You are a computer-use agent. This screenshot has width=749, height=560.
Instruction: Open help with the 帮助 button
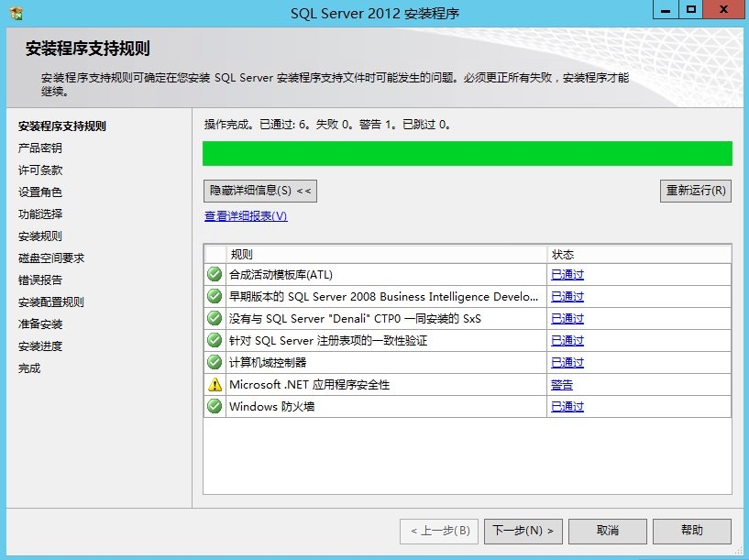(691, 531)
